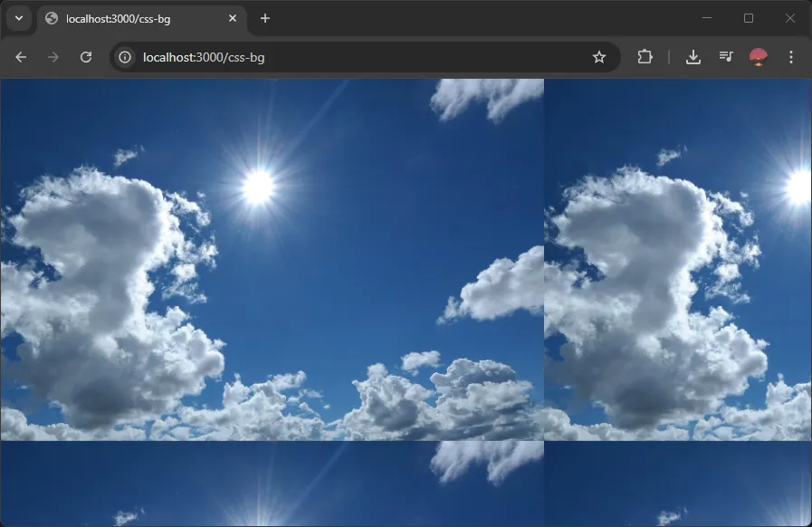
Task: Close the localhost:3000/css-bg tab
Action: [x=233, y=18]
